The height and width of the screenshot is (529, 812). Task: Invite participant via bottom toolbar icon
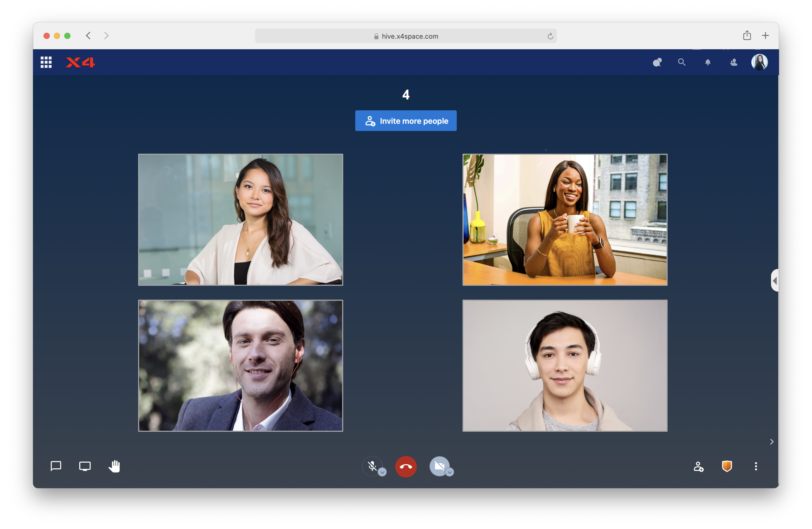pyautogui.click(x=698, y=466)
